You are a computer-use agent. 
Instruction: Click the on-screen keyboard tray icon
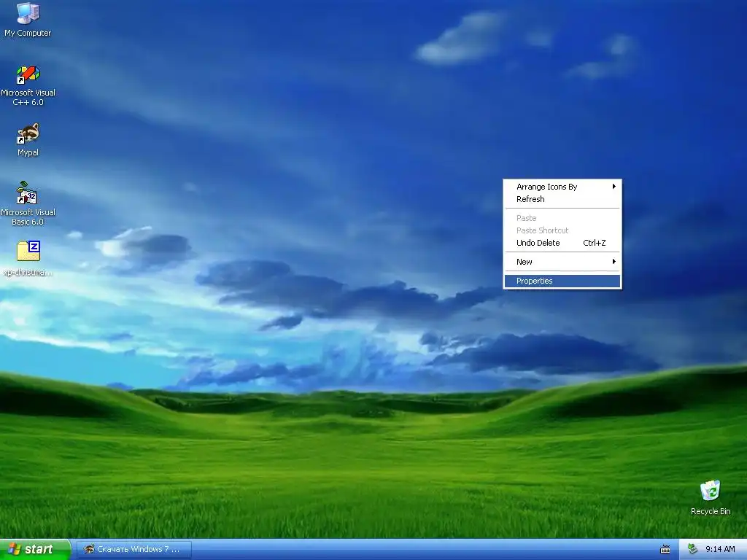point(665,550)
